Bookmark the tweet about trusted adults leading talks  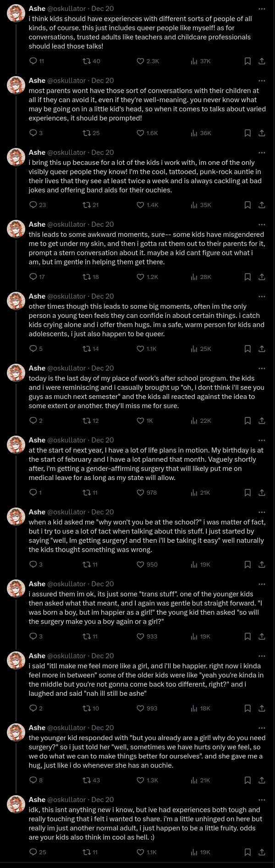coord(247,61)
